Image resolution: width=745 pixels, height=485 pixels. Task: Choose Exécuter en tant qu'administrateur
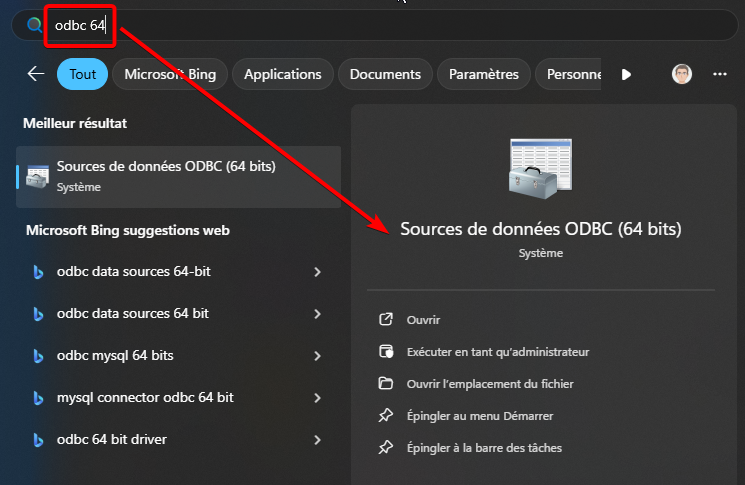498,352
